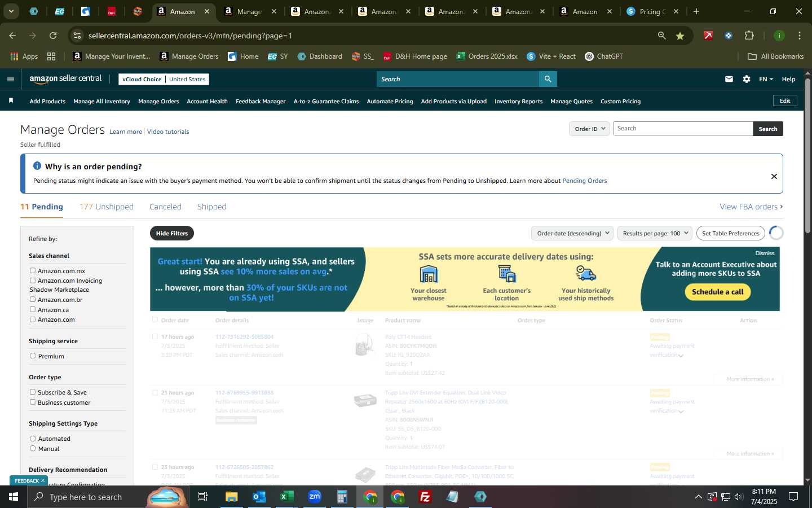Screen dimensions: 812x508
Task: Open the Windows notification center
Action: coord(793,497)
